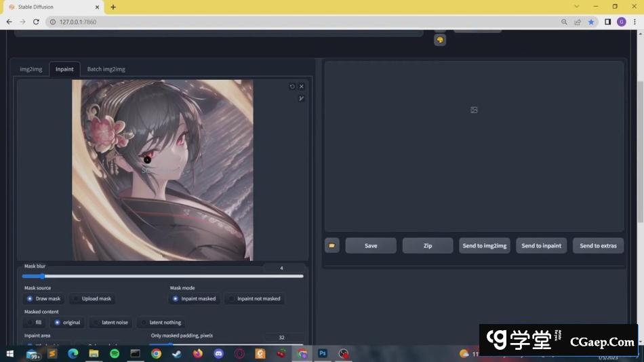Click the undo icon on the inpaint canvas
Viewport: 644px width, 362px height.
(x=292, y=87)
